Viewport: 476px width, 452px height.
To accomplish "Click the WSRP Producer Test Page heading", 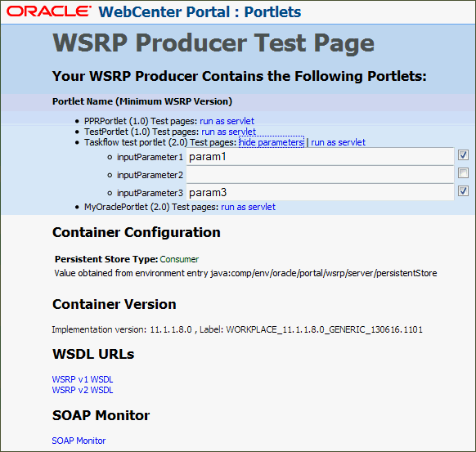I will 213,43.
